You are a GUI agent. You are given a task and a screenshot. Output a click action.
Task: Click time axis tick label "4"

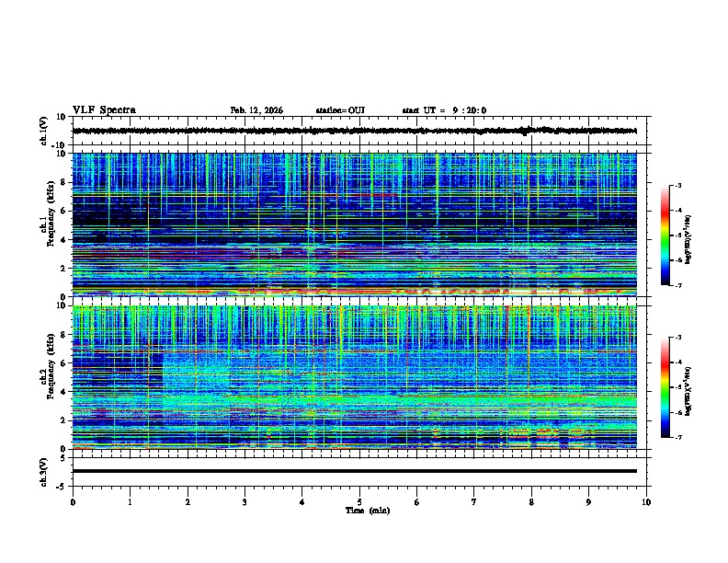[x=302, y=502]
